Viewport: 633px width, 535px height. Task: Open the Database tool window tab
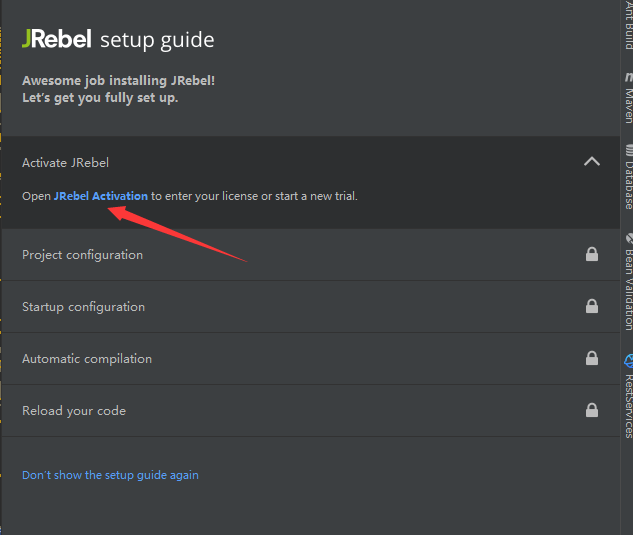tap(629, 177)
